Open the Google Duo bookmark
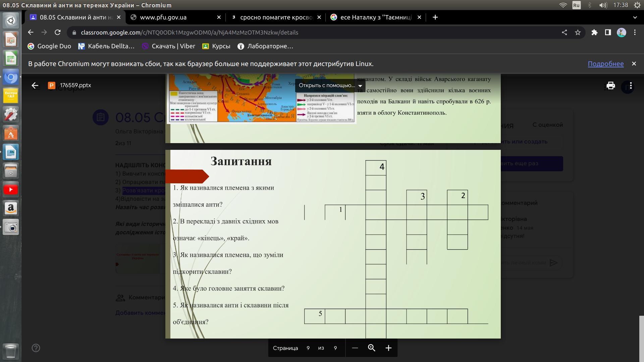Image resolution: width=644 pixels, height=362 pixels. coord(49,46)
